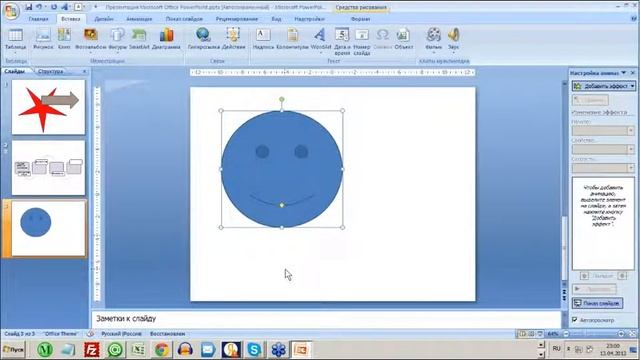Toggle the Автопросмотр checkbox
Screen dimensions: 640x360
click(x=575, y=320)
